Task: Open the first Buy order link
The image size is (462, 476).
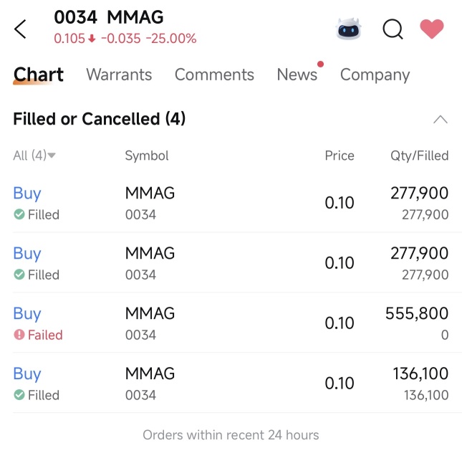Action: [27, 194]
